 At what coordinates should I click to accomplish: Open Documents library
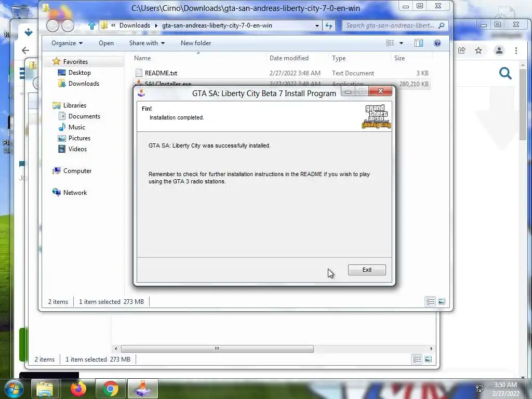(84, 116)
